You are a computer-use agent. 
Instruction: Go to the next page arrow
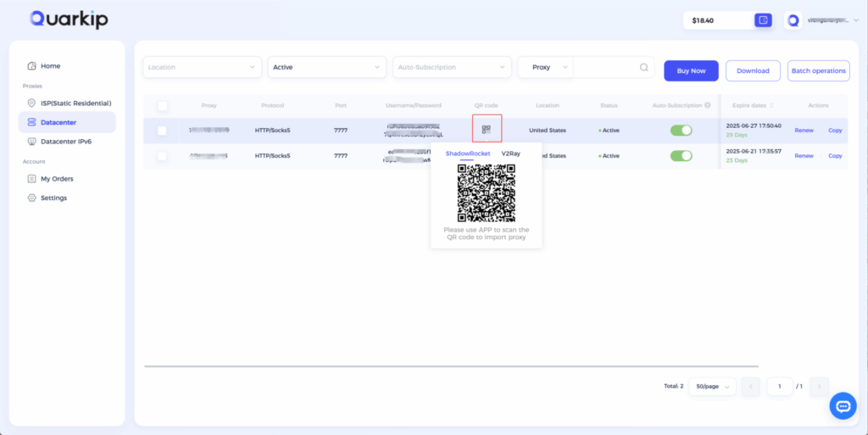point(820,387)
